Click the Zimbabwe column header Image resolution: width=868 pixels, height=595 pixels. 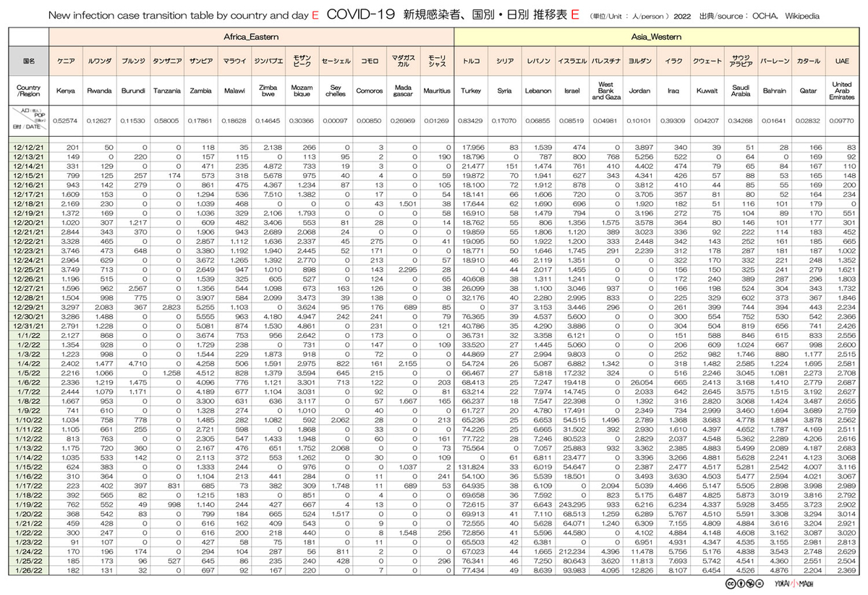pos(268,91)
